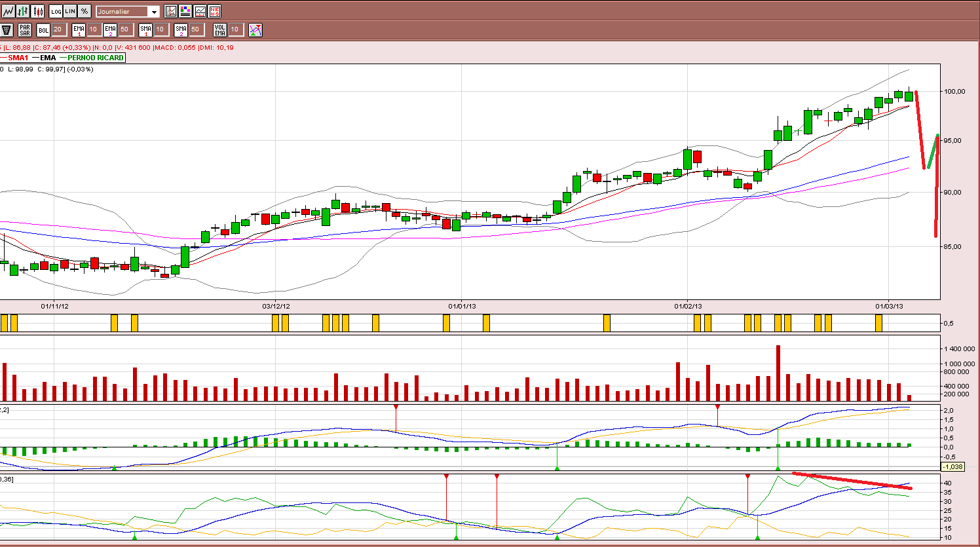The width and height of the screenshot is (980, 547).
Task: Toggle the VOL EMA indicator button
Action: 219,29
